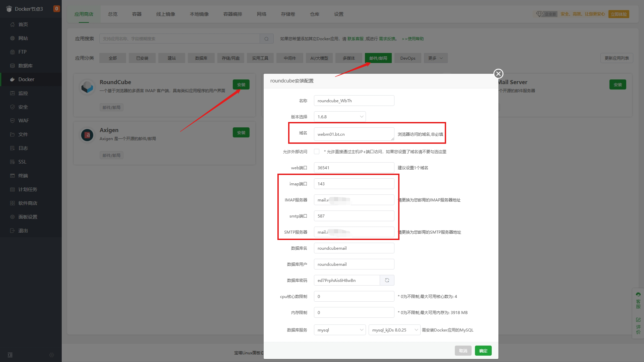Open the 版本选择 1.6.8 dropdown
The image size is (644, 362).
[340, 117]
